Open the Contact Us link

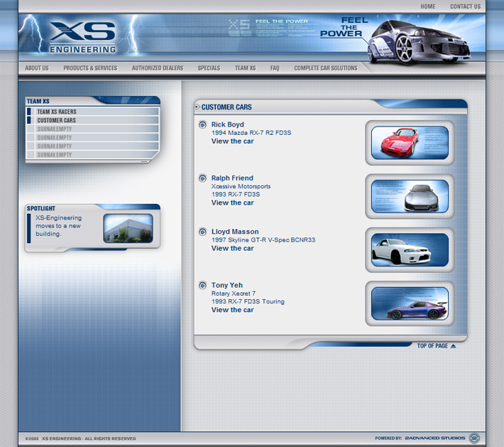click(x=465, y=6)
